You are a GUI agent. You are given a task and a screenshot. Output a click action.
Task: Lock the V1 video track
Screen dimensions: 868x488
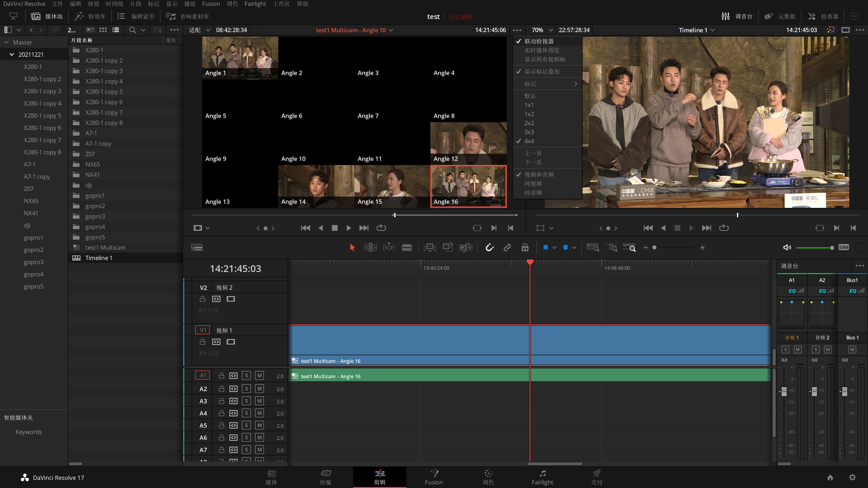coord(203,342)
